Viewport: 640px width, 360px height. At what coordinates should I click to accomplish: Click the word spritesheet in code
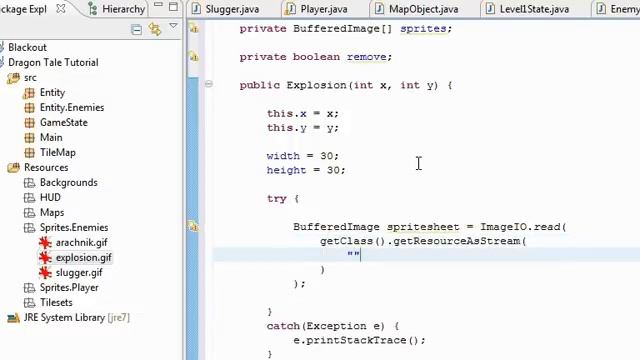423,227
